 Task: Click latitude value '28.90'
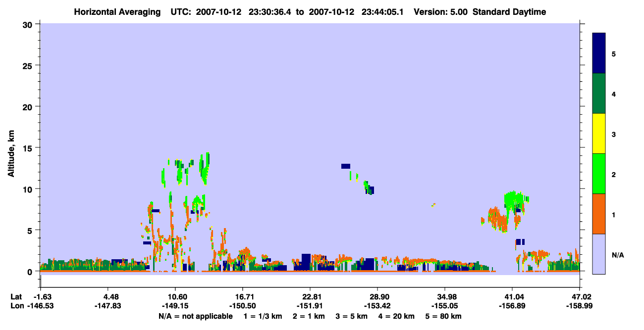point(377,296)
